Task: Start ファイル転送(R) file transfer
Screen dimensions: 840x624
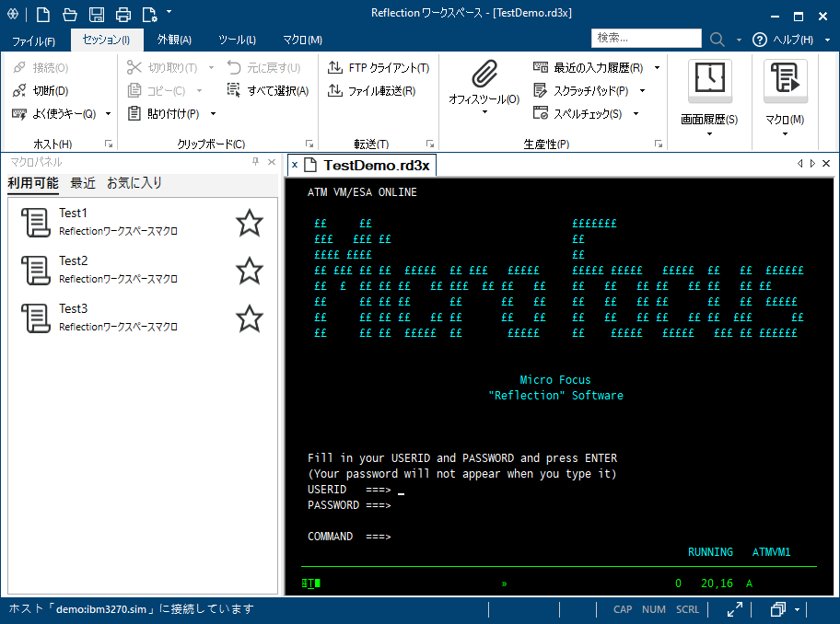Action: point(372,90)
